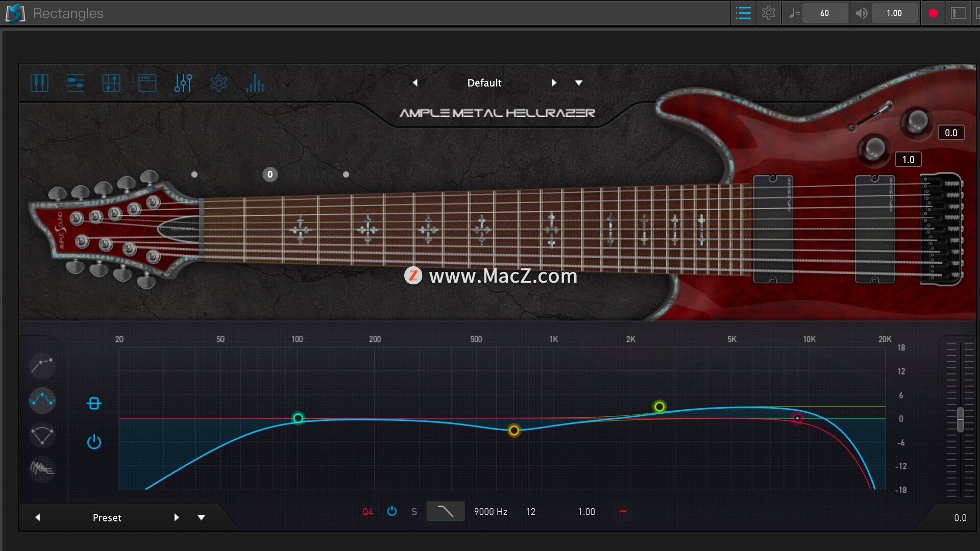Open the keyboard panel icon
The image size is (980, 551).
(39, 83)
